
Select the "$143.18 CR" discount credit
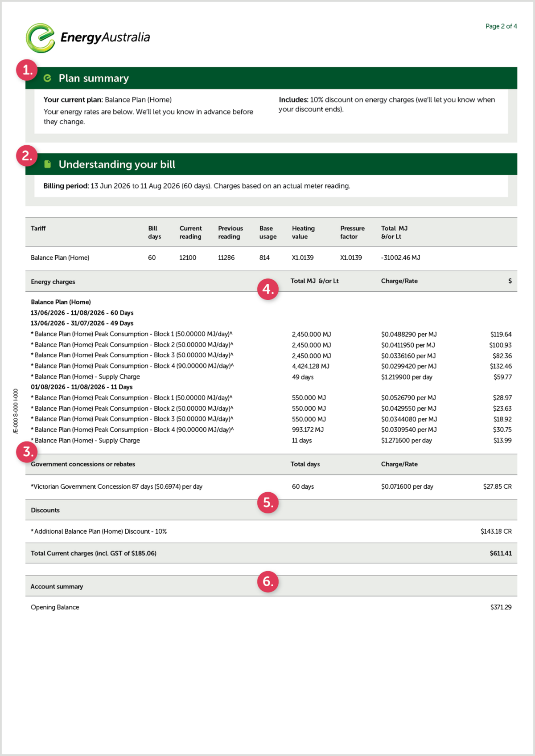[496, 531]
